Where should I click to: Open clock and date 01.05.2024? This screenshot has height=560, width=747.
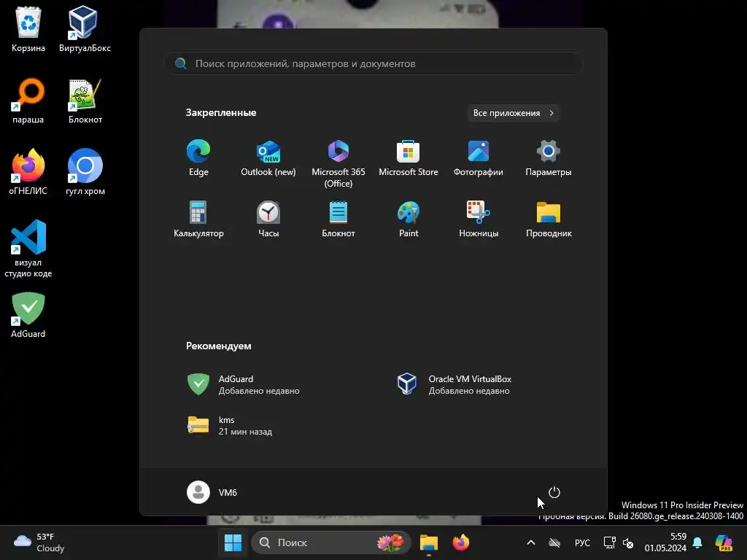(665, 542)
